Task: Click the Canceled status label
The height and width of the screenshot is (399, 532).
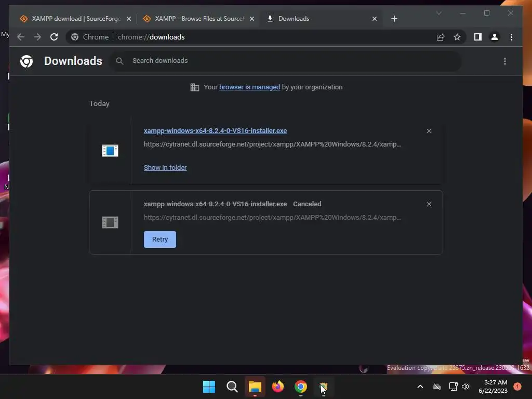Action: pyautogui.click(x=307, y=204)
